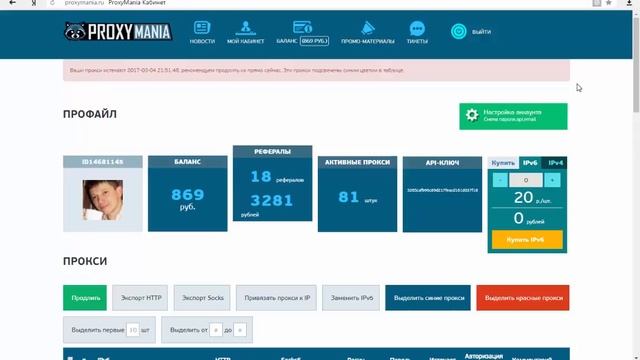This screenshot has height=360, width=640.
Task: Click the gear icon in account settings
Action: [472, 116]
